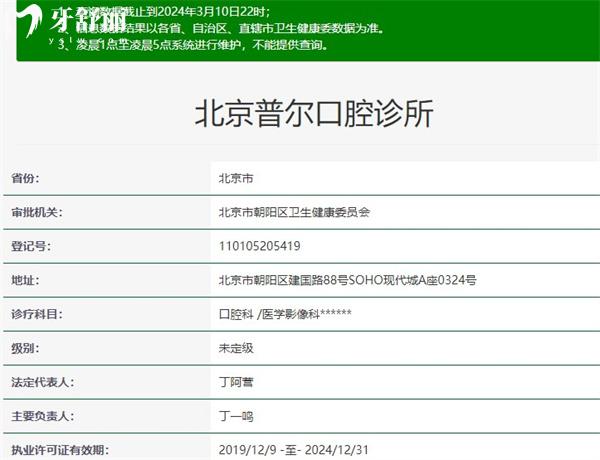This screenshot has width=600, height=460.
Task: Click the 主要负责人 label
Action: click(x=42, y=416)
